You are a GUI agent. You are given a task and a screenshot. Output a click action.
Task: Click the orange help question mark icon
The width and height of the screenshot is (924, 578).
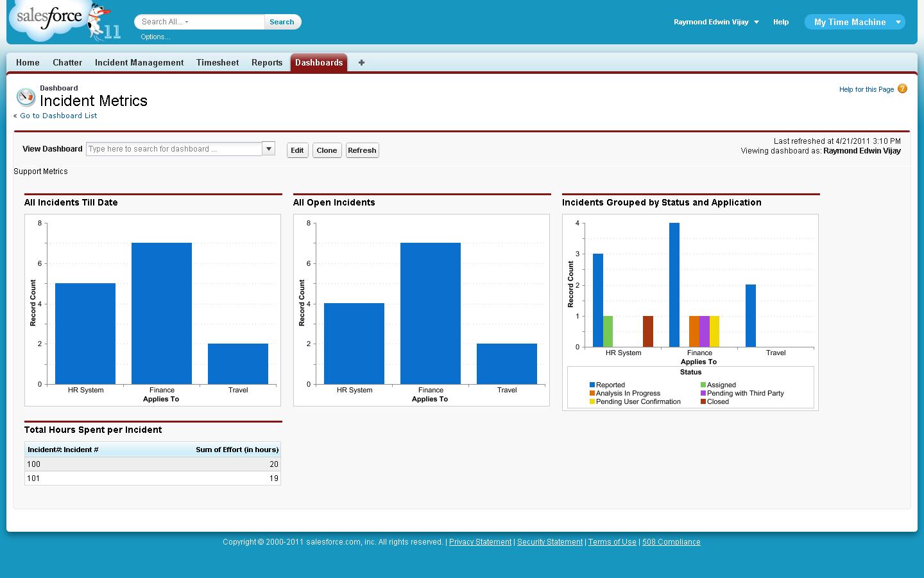coord(902,89)
